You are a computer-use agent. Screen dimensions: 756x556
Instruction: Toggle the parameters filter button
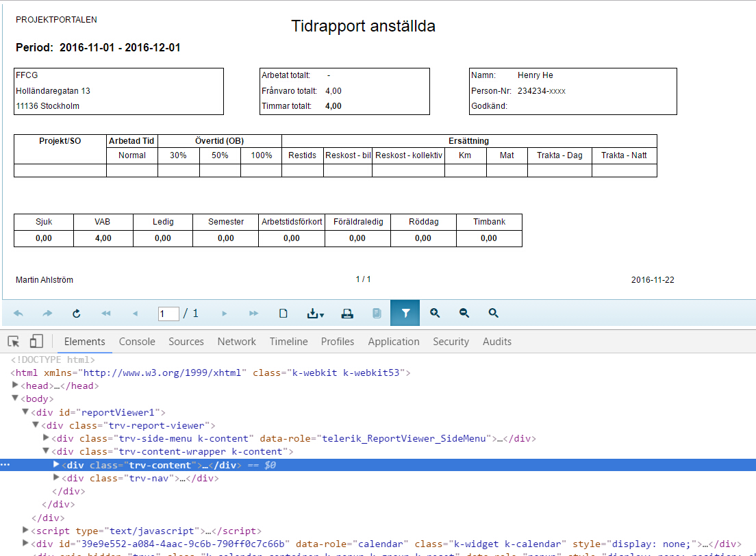[x=405, y=314]
